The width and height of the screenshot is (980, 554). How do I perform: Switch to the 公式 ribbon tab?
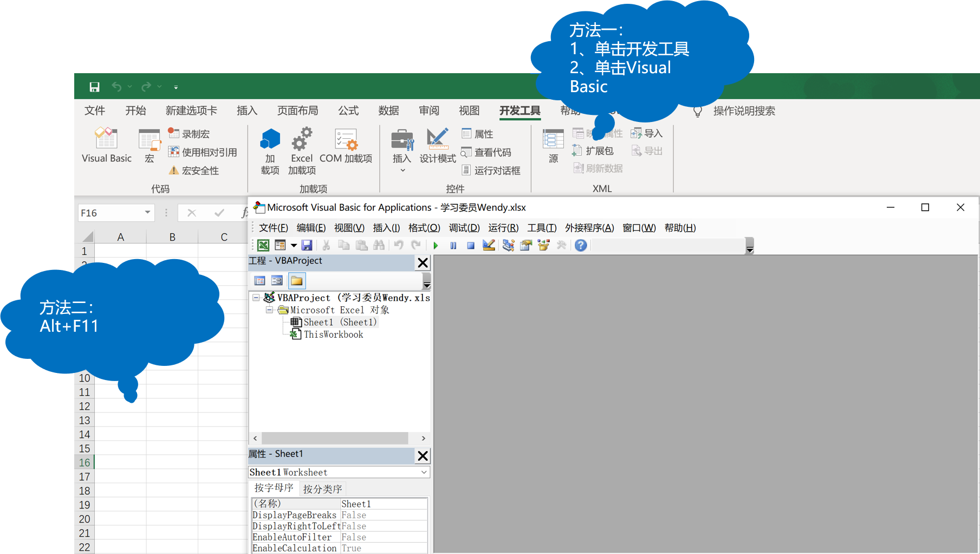348,111
